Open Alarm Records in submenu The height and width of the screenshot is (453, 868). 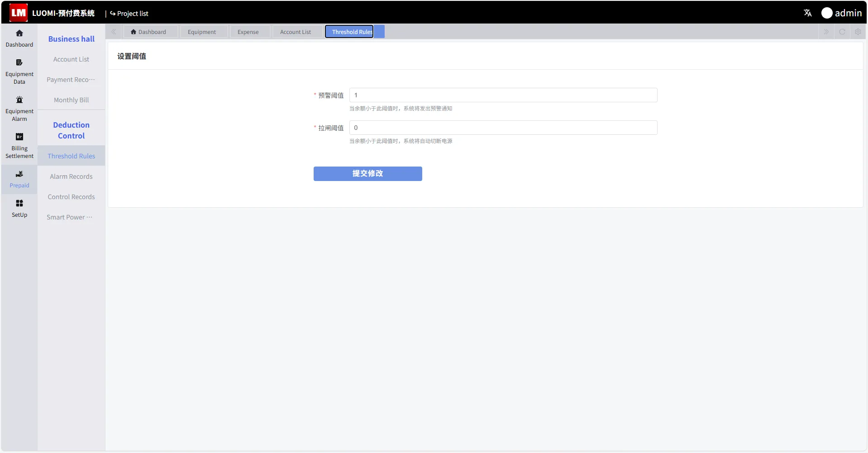(71, 176)
